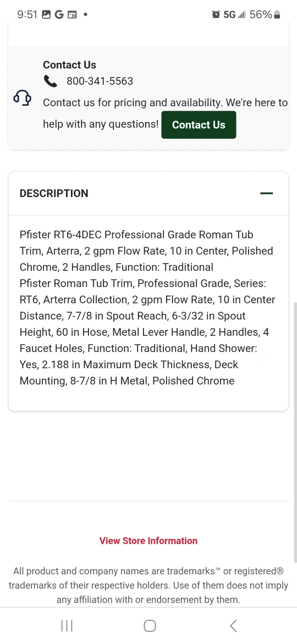Tap the alarm icon in status bar
The height and width of the screenshot is (644, 297).
(216, 15)
